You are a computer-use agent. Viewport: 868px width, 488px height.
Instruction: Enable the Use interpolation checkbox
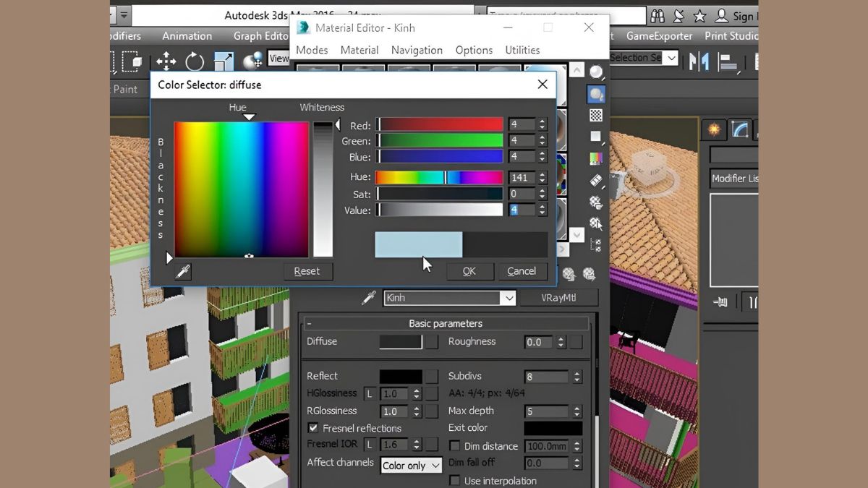click(x=454, y=481)
